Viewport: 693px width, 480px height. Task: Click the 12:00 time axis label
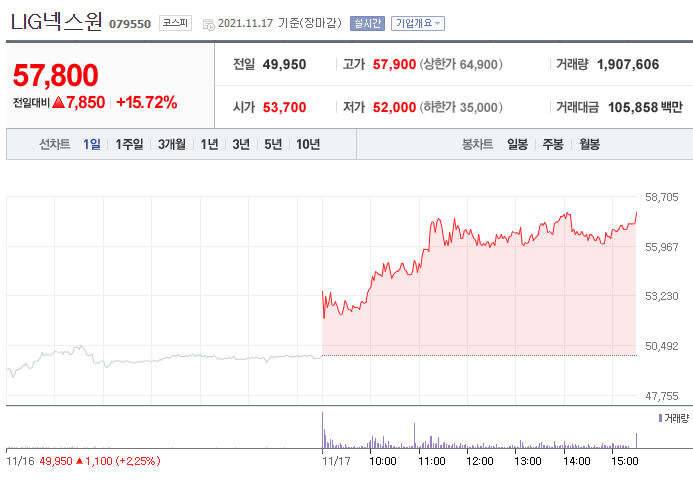coord(480,461)
